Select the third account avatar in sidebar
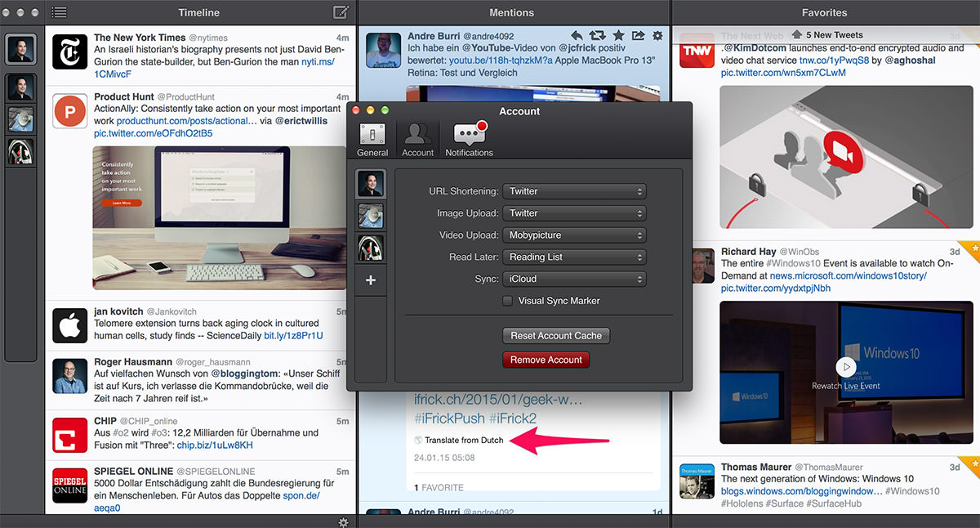 (20, 119)
